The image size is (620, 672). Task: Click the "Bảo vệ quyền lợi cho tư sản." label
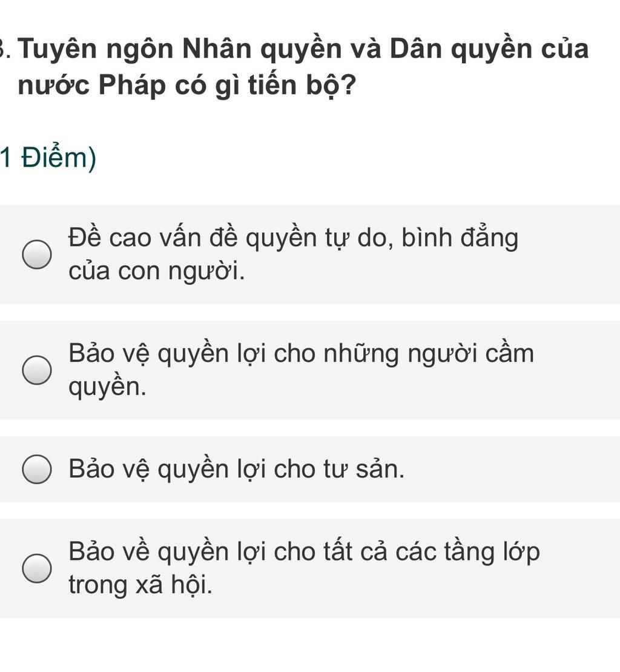point(236,470)
